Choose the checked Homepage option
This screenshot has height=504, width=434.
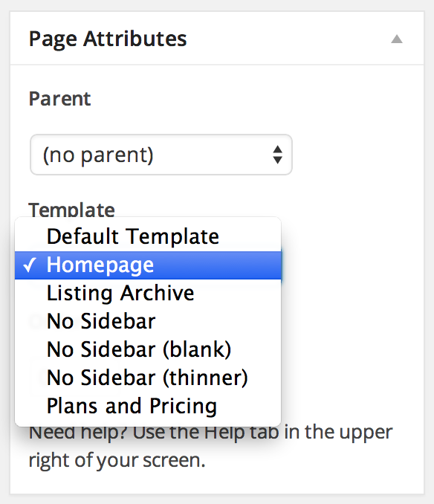(x=148, y=265)
